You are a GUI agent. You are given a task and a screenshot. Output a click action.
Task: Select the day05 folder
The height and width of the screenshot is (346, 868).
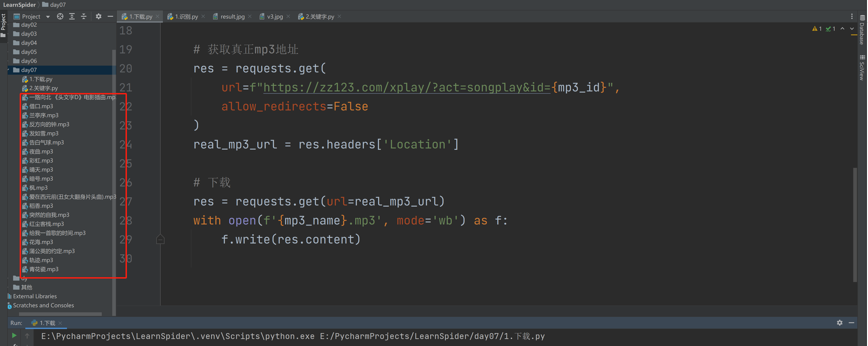pyautogui.click(x=25, y=52)
